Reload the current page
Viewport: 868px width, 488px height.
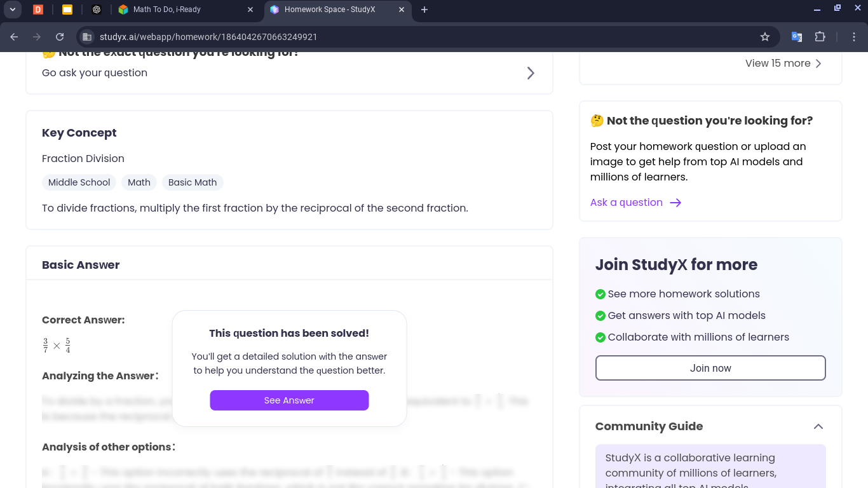[60, 37]
